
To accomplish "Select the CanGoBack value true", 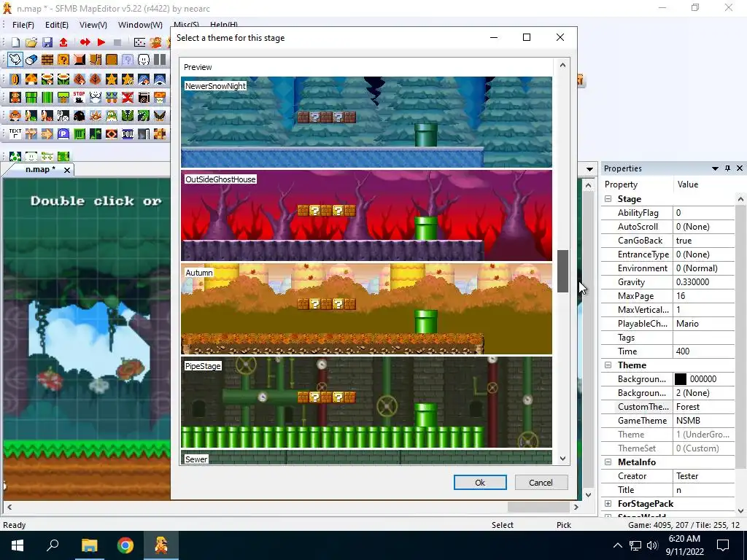I will (704, 241).
